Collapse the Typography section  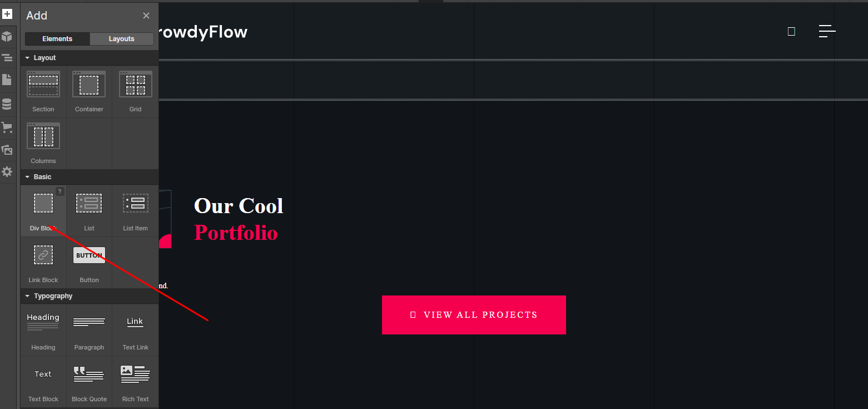[x=28, y=296]
